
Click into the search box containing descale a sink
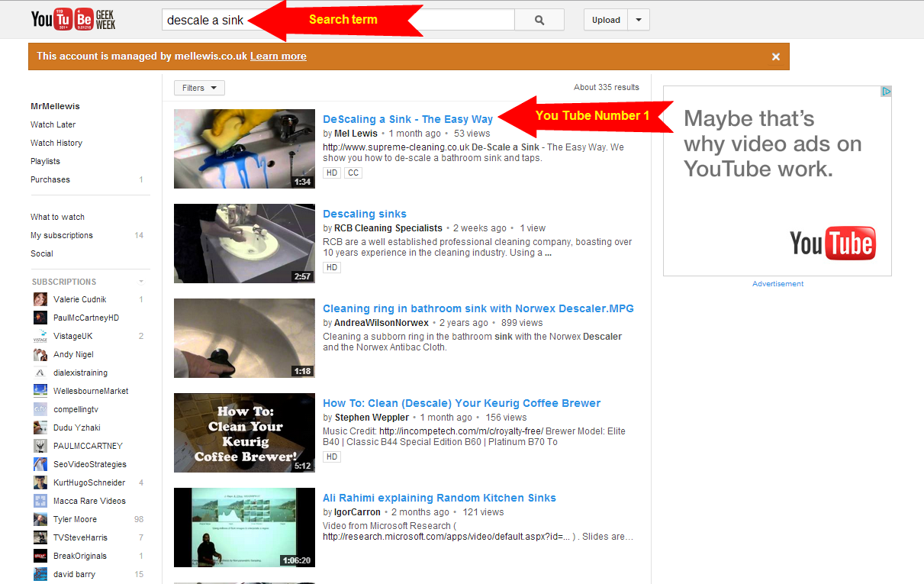tap(338, 20)
